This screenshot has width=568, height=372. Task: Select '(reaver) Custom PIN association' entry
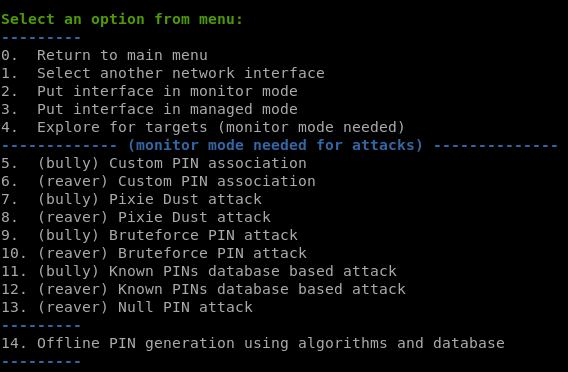[x=158, y=181]
